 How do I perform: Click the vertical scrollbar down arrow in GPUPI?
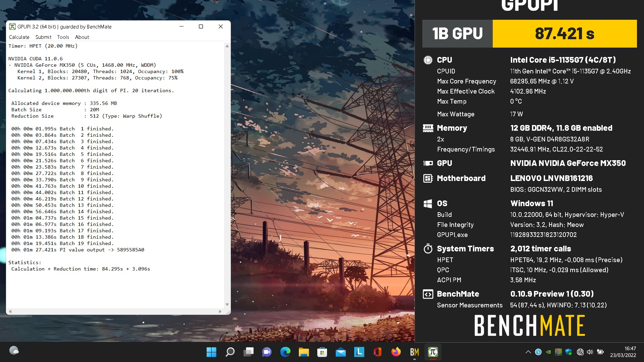pyautogui.click(x=227, y=305)
